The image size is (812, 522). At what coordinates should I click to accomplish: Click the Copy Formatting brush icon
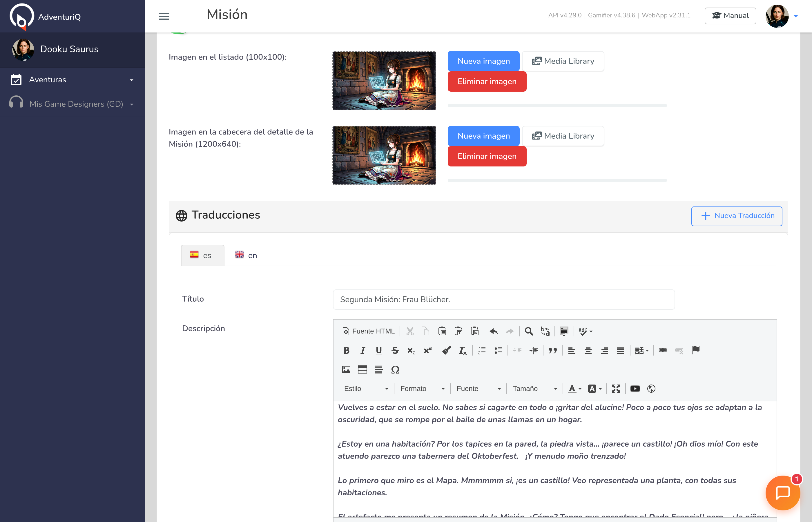point(447,351)
